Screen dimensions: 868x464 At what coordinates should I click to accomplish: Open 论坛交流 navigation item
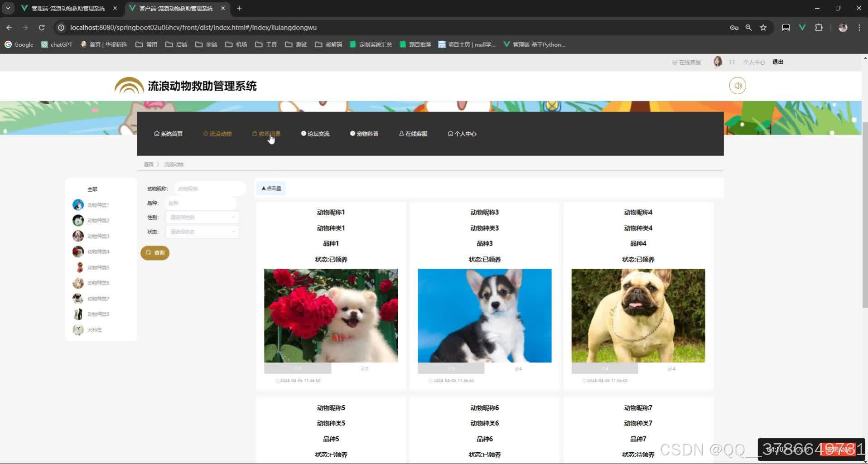point(315,134)
